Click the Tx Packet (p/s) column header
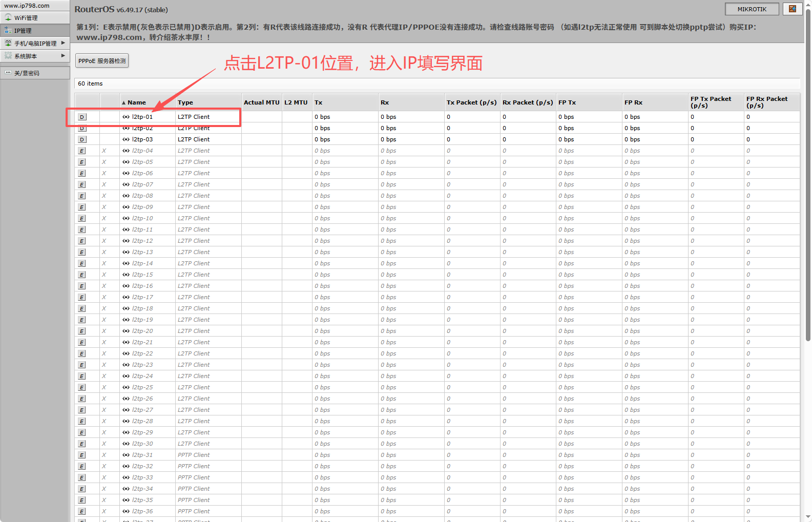Viewport: 812px width, 522px height. [472, 102]
